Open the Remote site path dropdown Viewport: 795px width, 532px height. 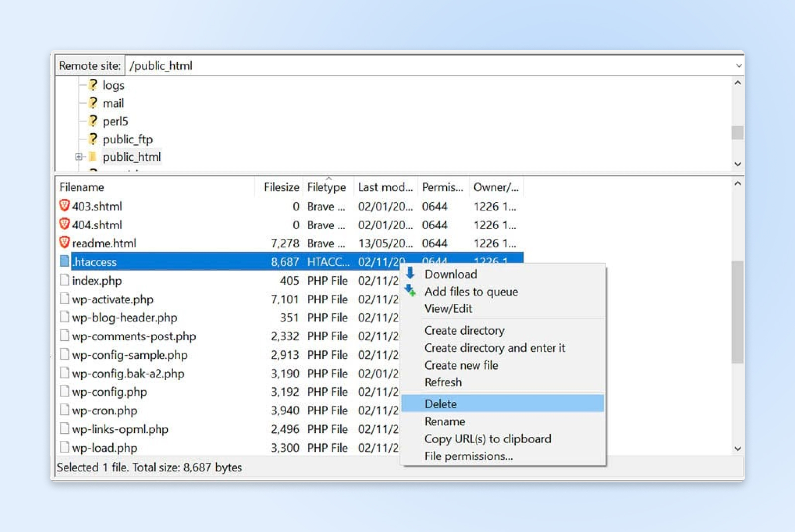(739, 65)
